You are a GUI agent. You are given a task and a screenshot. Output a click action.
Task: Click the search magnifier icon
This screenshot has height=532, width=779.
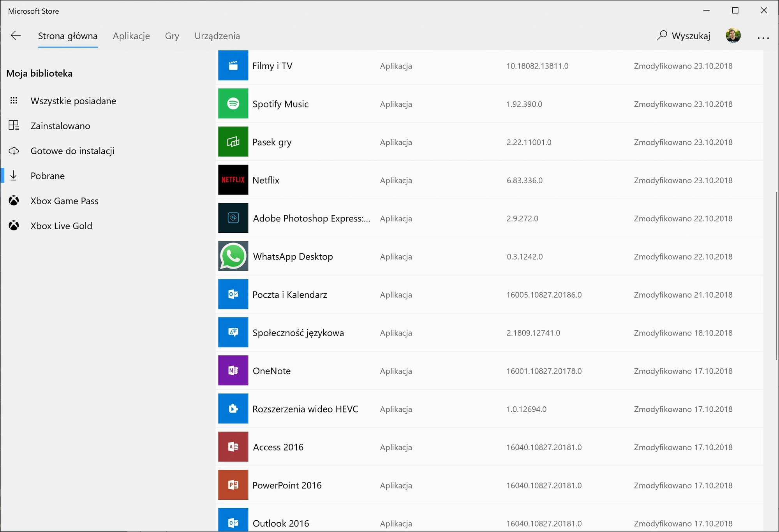[662, 35]
